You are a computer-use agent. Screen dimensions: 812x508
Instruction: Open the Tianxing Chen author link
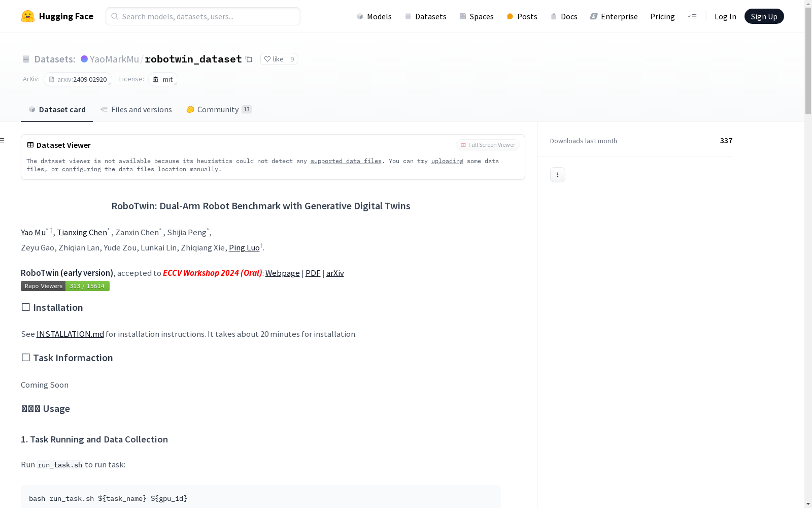(x=82, y=232)
